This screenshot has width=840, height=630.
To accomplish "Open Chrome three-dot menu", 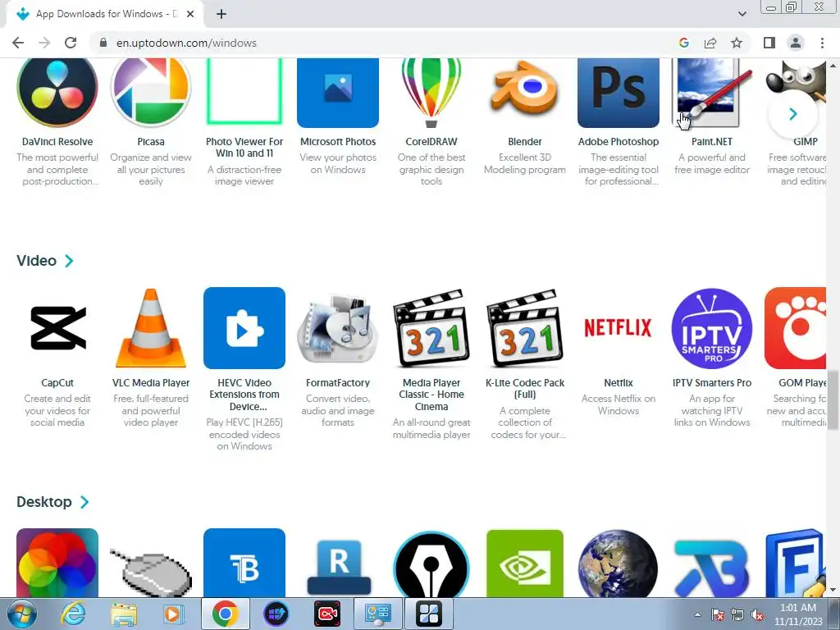I will [x=822, y=43].
